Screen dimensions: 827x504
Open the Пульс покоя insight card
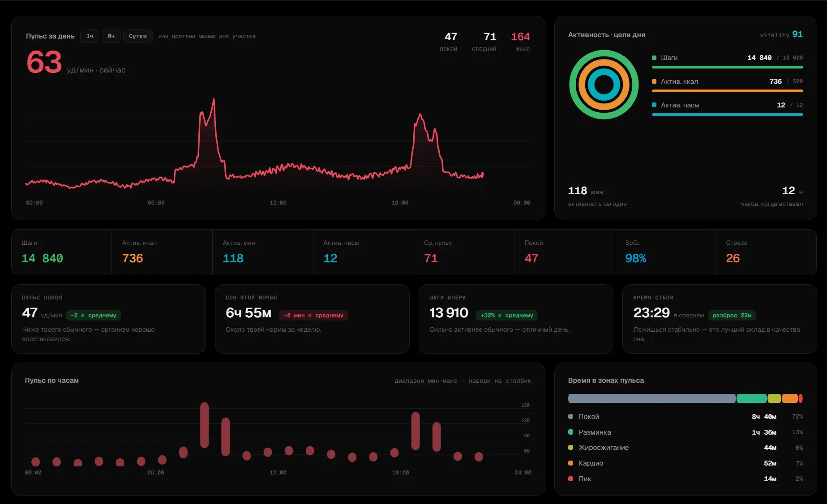[x=108, y=319]
